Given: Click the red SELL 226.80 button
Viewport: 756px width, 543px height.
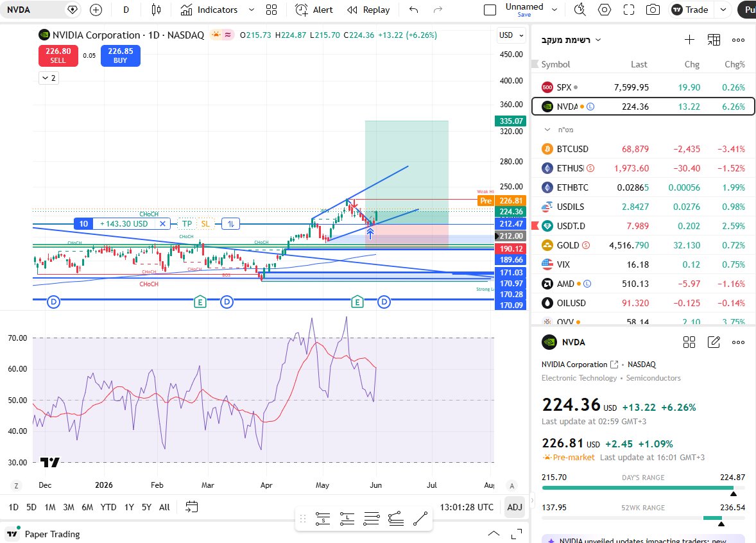Looking at the screenshot, I should (58, 55).
